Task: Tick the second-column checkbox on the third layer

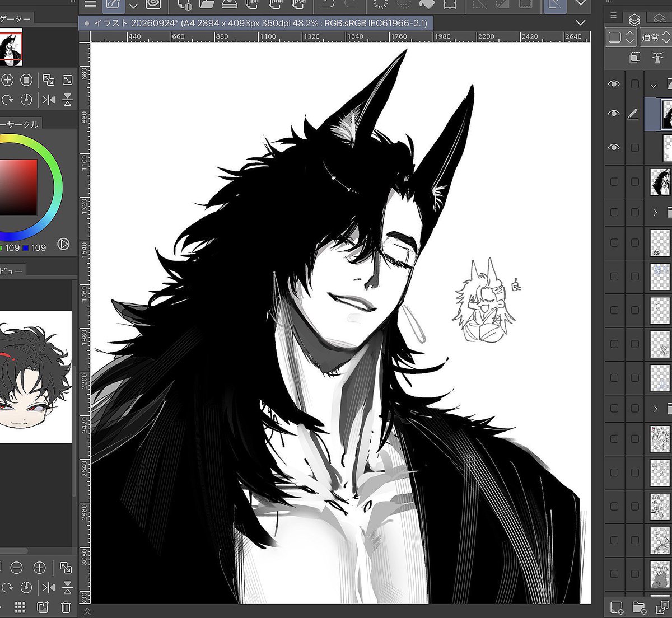Action: [x=634, y=148]
